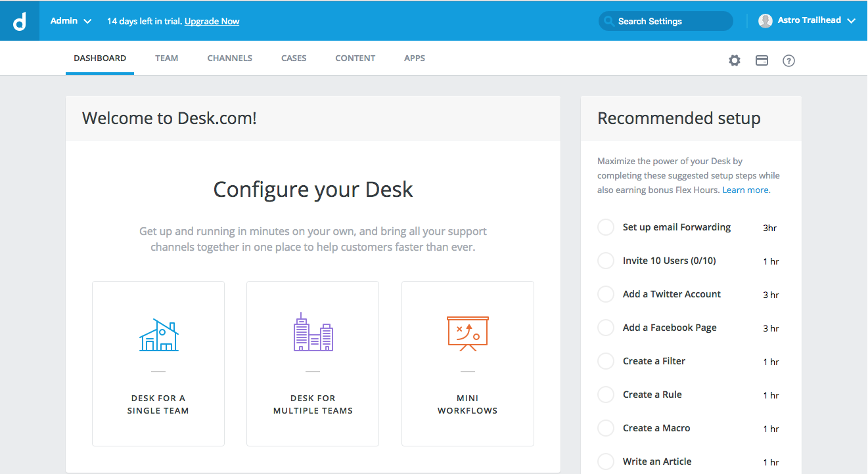This screenshot has height=474, width=868.
Task: Check the Set up email Forwarding circle
Action: pyautogui.click(x=606, y=227)
